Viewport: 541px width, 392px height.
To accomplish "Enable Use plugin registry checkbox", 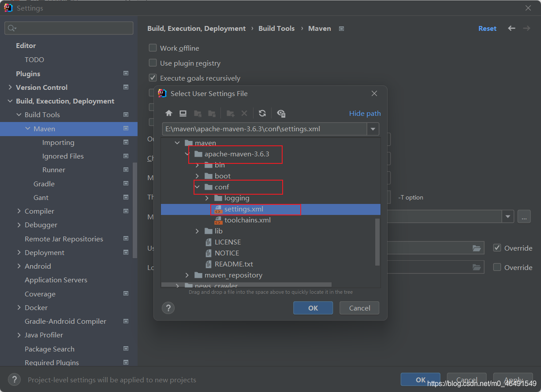I will click(x=153, y=63).
